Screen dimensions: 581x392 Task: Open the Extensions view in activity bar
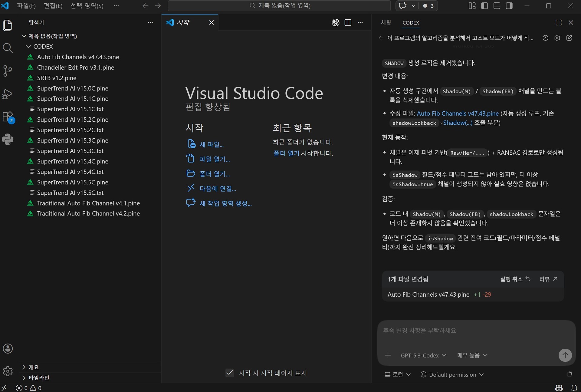coord(8,117)
